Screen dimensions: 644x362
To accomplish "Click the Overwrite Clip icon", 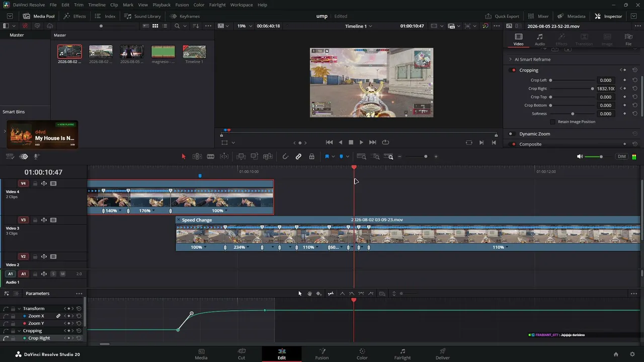I will click(255, 156).
